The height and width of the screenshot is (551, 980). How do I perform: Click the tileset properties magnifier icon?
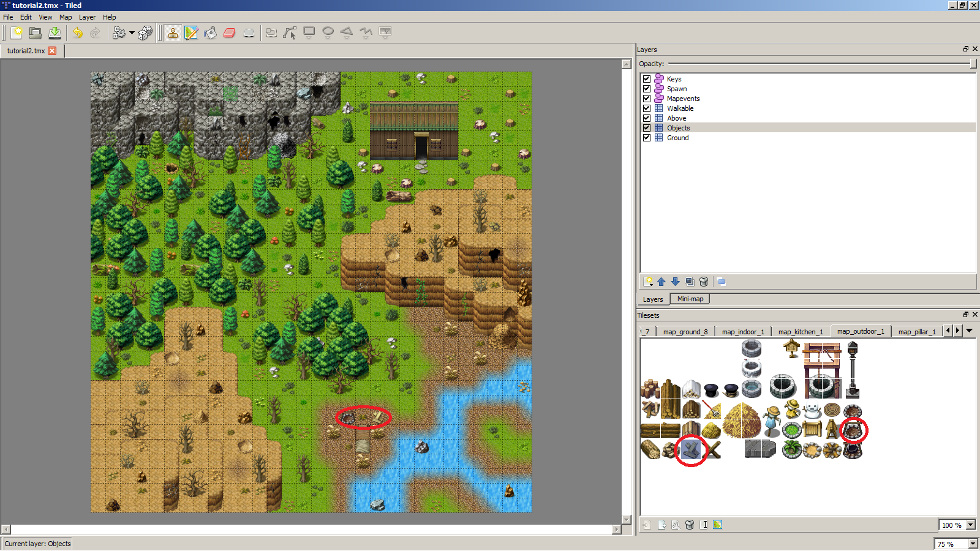pyautogui.click(x=676, y=525)
